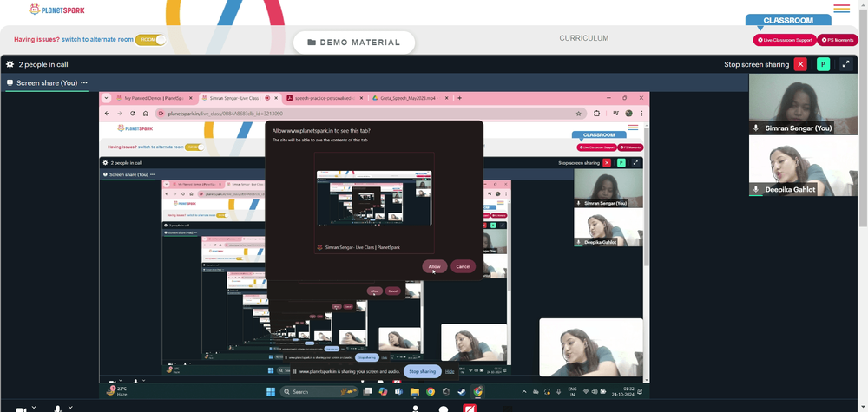Viewport: 868px width, 412px height.
Task: Click back arrow in shared browser
Action: tap(106, 114)
